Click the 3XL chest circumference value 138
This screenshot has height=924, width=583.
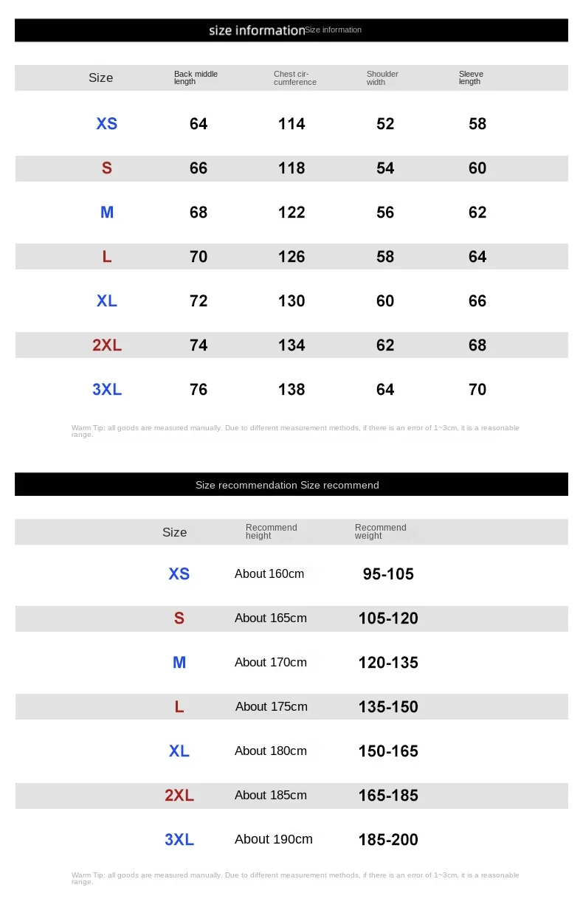(x=291, y=390)
